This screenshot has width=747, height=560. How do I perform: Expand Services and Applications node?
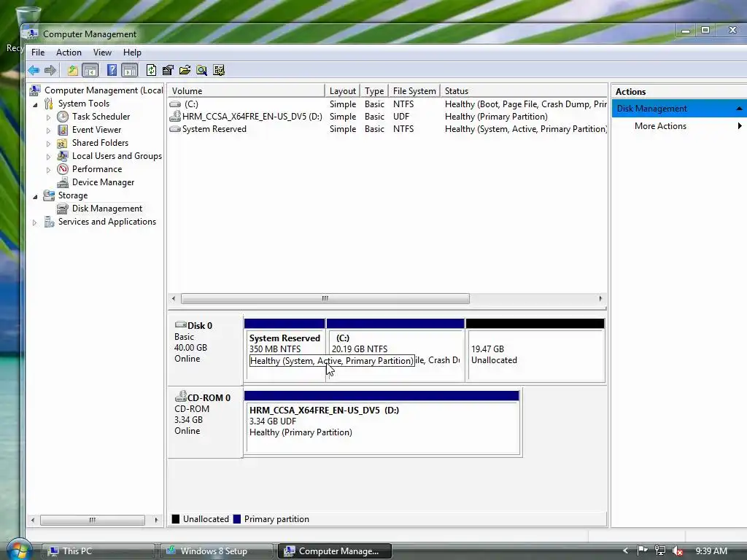34,222
